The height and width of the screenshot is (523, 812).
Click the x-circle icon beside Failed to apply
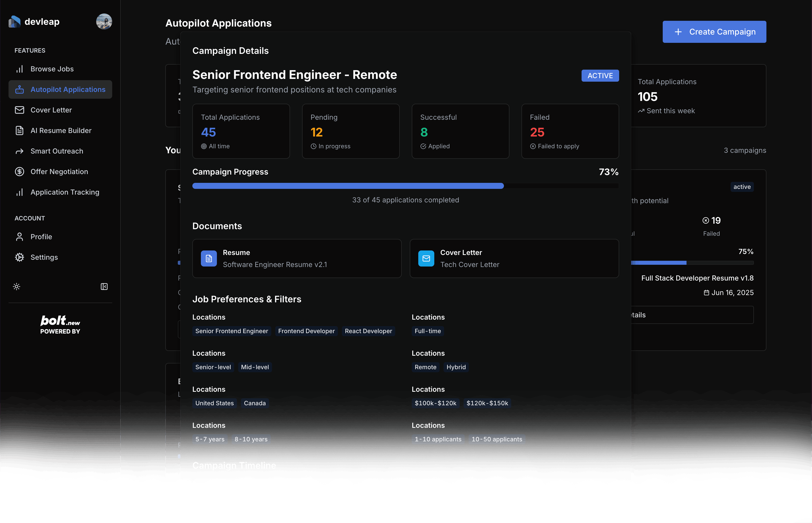click(x=533, y=146)
